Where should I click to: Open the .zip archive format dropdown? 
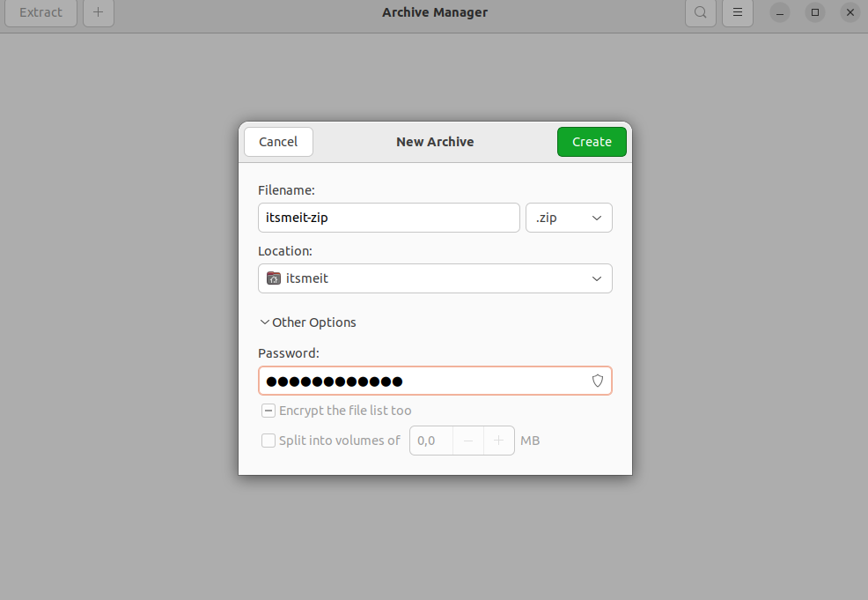click(569, 218)
